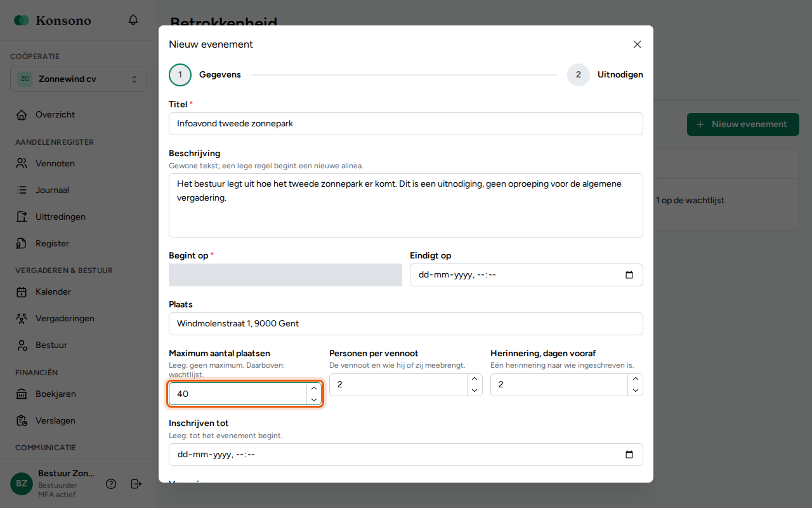The image size is (812, 508).
Task: Click the Personen per vennoot field
Action: pos(406,385)
